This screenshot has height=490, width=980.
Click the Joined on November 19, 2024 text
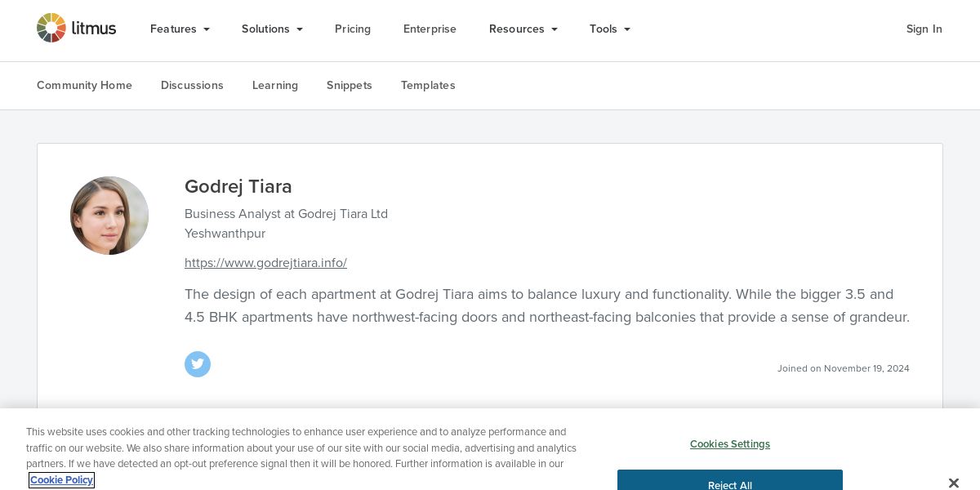tap(843, 368)
